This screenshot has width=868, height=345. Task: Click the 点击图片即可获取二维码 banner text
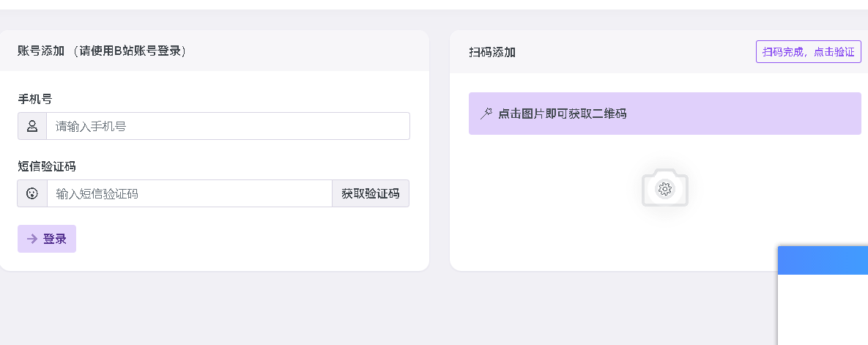point(563,114)
